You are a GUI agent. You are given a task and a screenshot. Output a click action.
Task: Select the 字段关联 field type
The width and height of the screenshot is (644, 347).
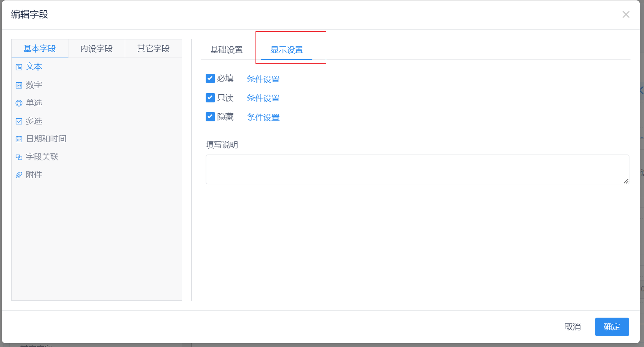pos(42,157)
